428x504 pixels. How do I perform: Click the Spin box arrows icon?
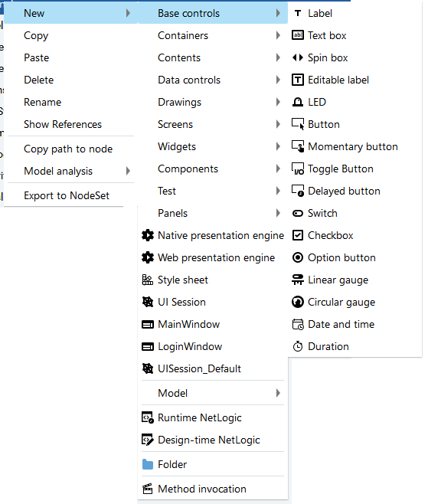pos(298,58)
